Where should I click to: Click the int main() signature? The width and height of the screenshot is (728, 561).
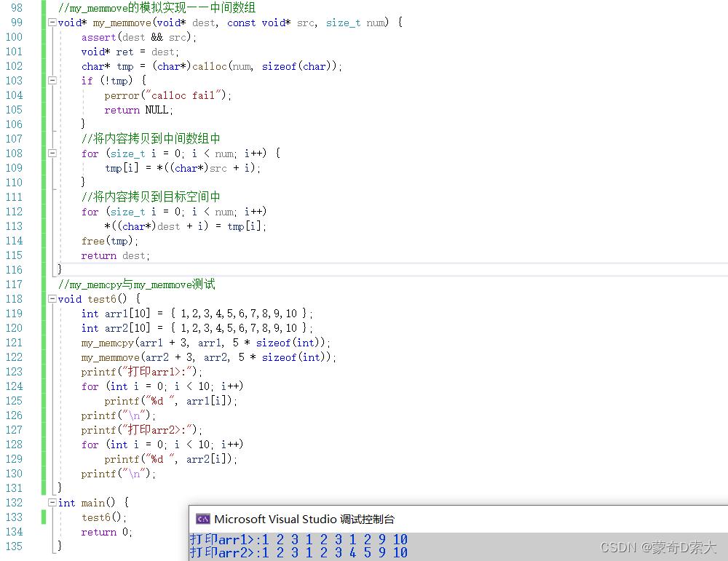93,503
